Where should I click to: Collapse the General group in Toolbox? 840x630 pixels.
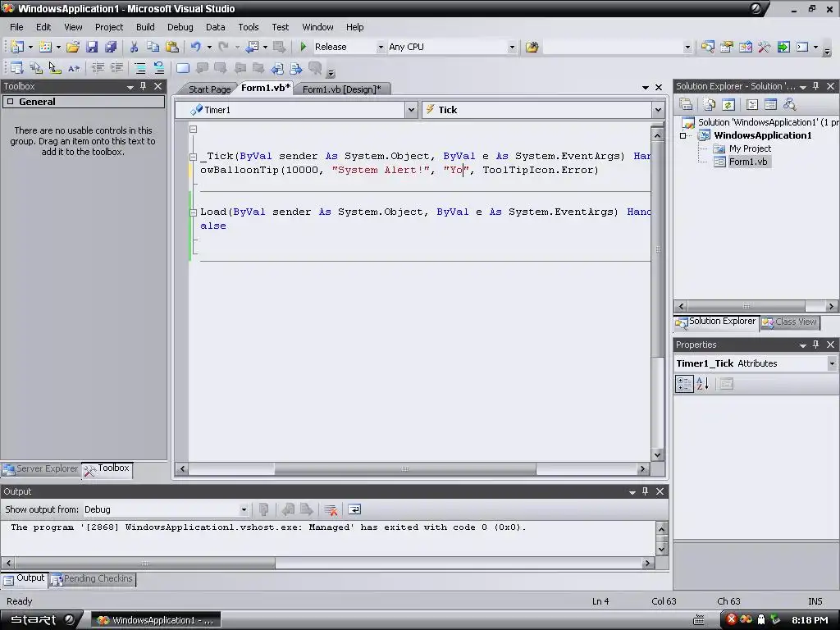tap(10, 101)
